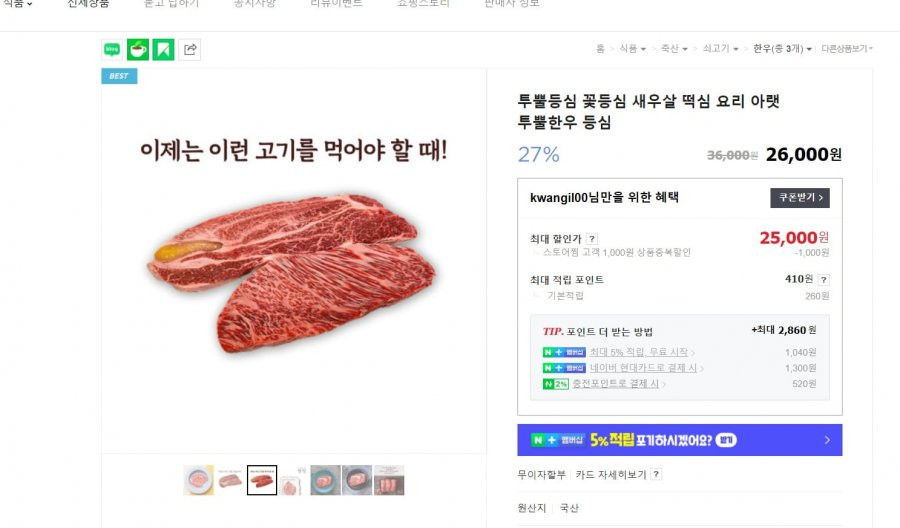Screen dimensions: 900x528
Task: Open 다른상품보기 dropdown
Action: pyautogui.click(x=847, y=49)
